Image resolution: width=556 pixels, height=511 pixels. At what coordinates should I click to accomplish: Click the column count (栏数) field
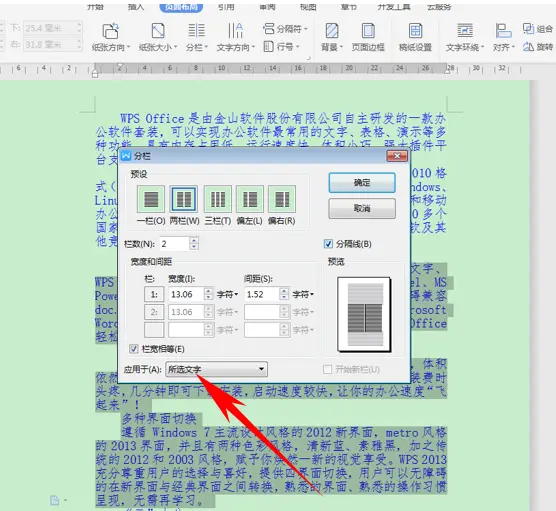click(174, 244)
